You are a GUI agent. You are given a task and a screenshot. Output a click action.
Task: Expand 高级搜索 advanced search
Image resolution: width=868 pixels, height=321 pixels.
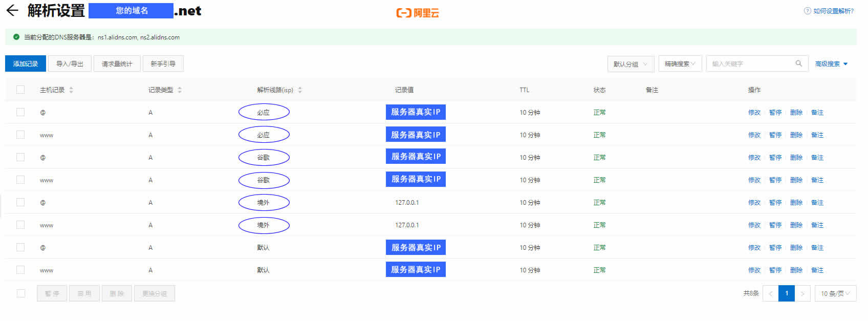[x=831, y=64]
